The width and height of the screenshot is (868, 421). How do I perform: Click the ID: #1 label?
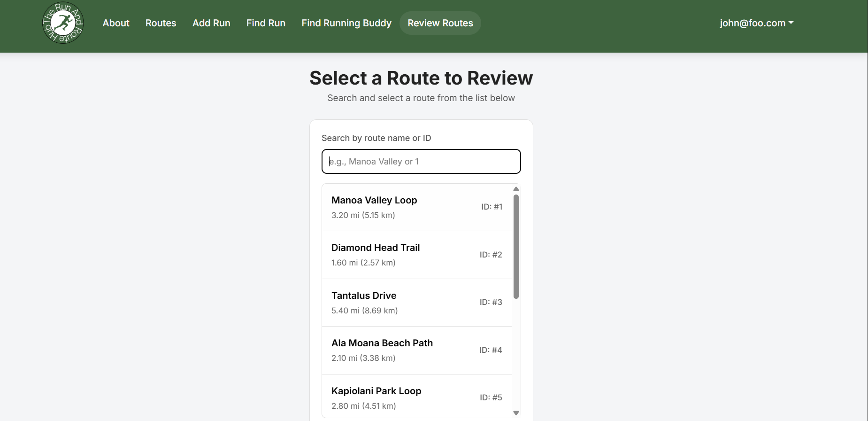pyautogui.click(x=492, y=207)
